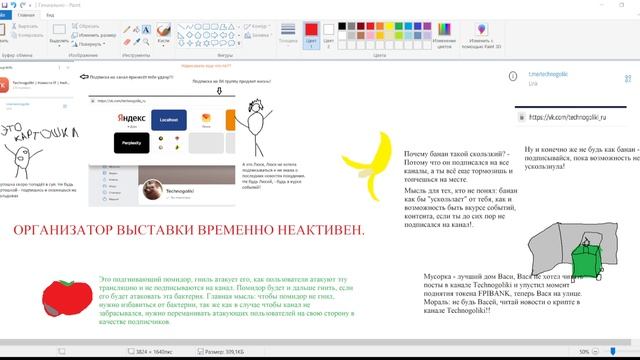Select the Text tool
The width and height of the screenshot is (640, 360).
[x=146, y=29]
